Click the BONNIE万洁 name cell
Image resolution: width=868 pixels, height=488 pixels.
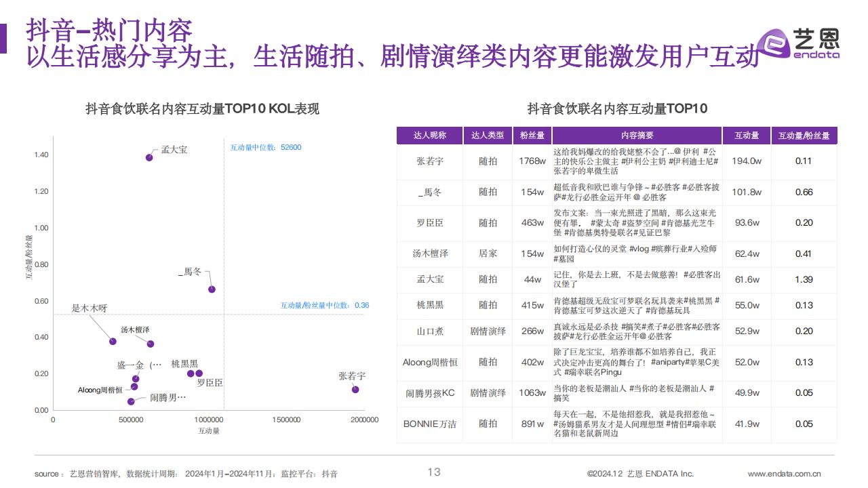(x=430, y=424)
